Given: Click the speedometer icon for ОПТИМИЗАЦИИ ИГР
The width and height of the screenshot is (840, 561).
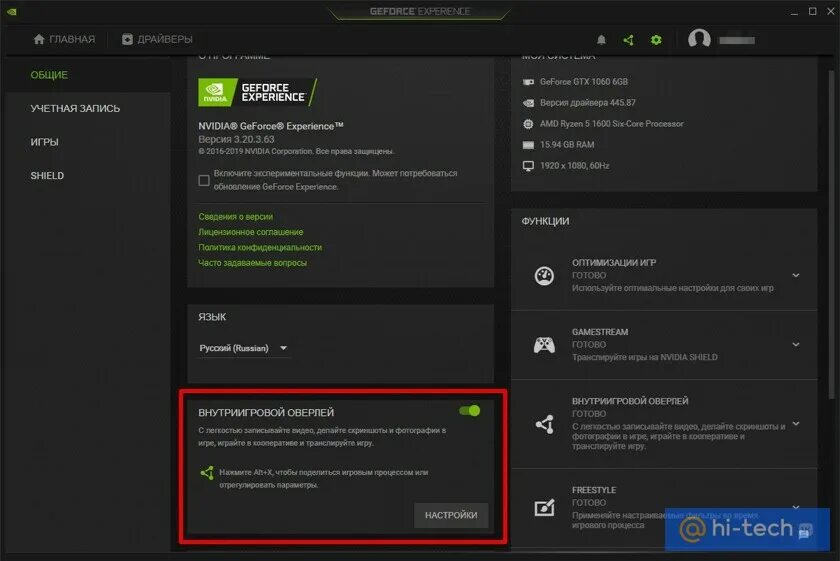Looking at the screenshot, I should (544, 275).
